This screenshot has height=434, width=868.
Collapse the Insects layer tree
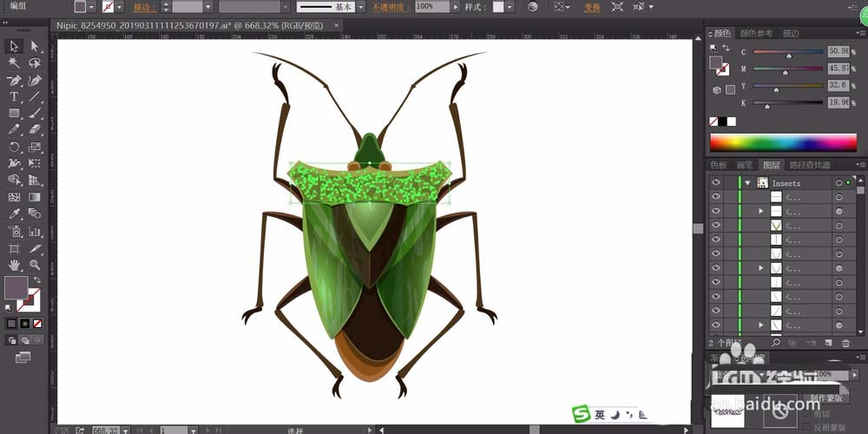[746, 183]
